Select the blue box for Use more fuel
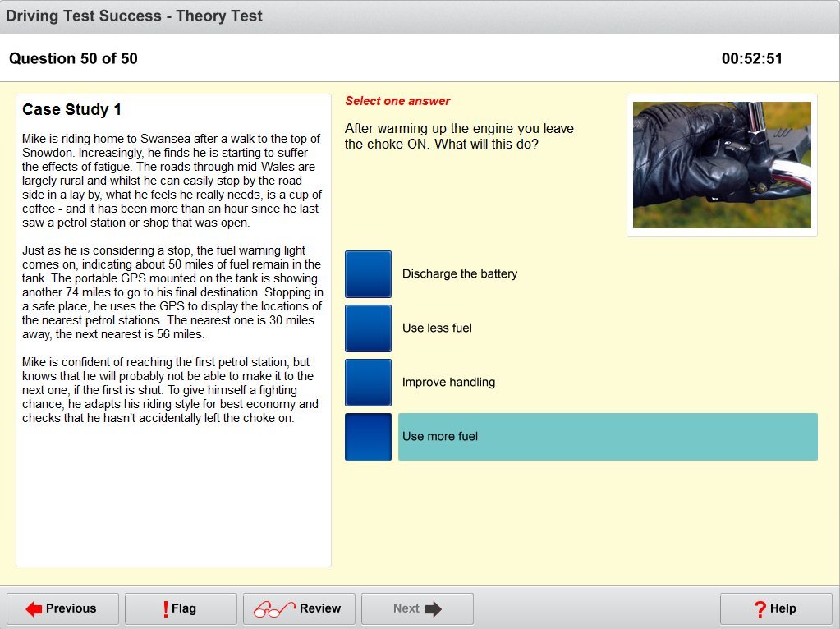 pyautogui.click(x=368, y=437)
